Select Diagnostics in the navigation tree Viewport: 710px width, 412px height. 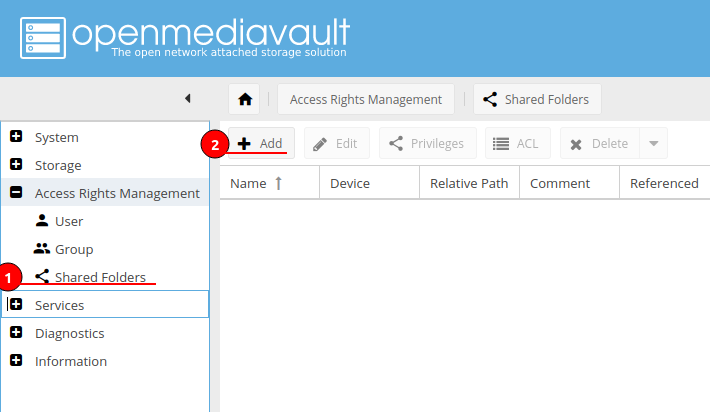click(70, 333)
